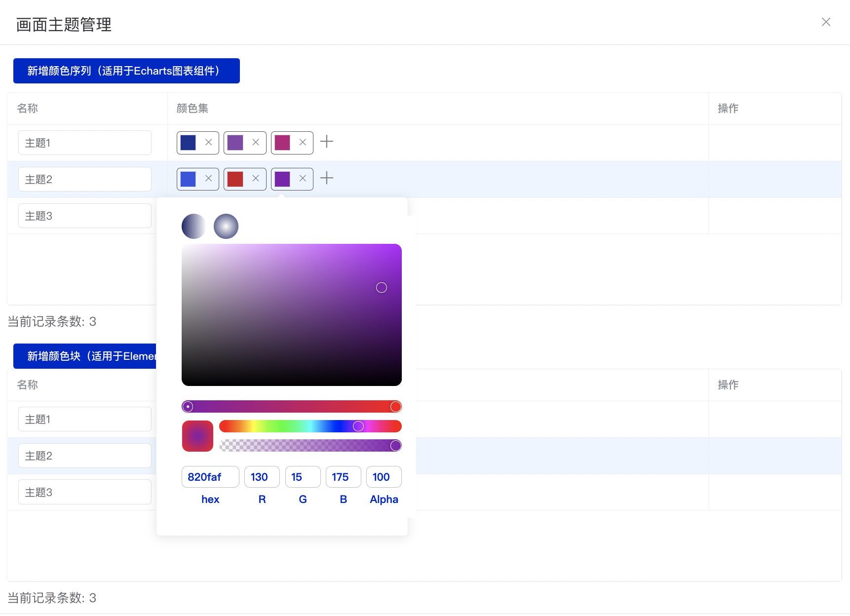The image size is (850, 616).
Task: Click the saturation picker circle handle
Action: click(382, 288)
